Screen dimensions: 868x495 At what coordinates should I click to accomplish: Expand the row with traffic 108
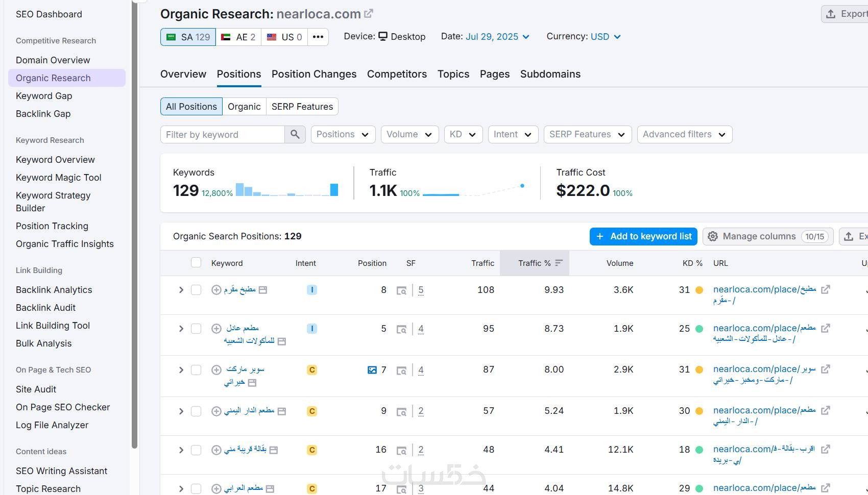click(181, 290)
